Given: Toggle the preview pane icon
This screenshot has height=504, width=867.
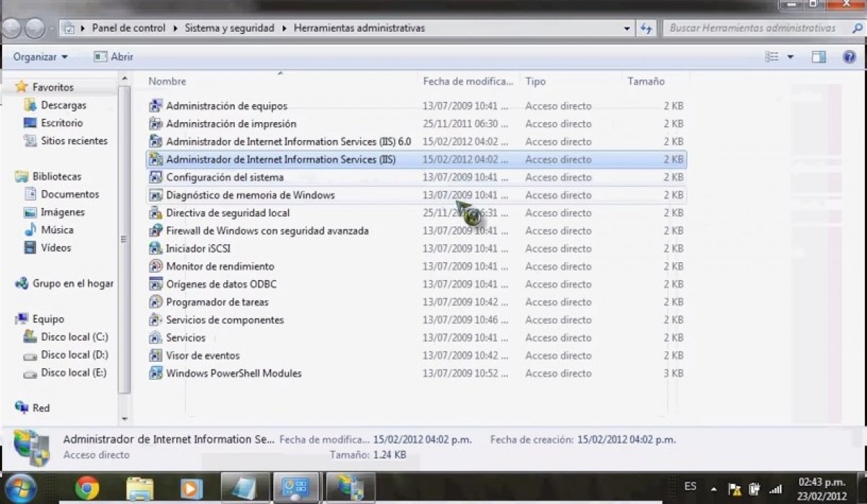Looking at the screenshot, I should point(818,57).
